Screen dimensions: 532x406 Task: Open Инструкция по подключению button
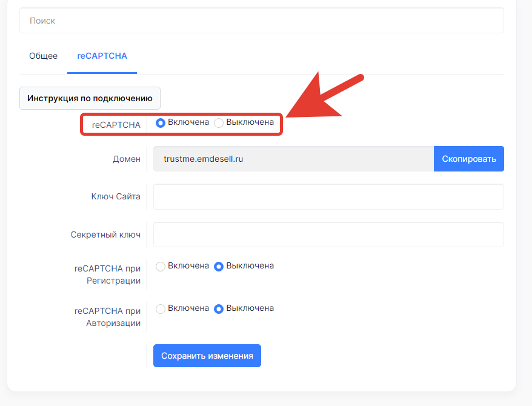point(90,98)
